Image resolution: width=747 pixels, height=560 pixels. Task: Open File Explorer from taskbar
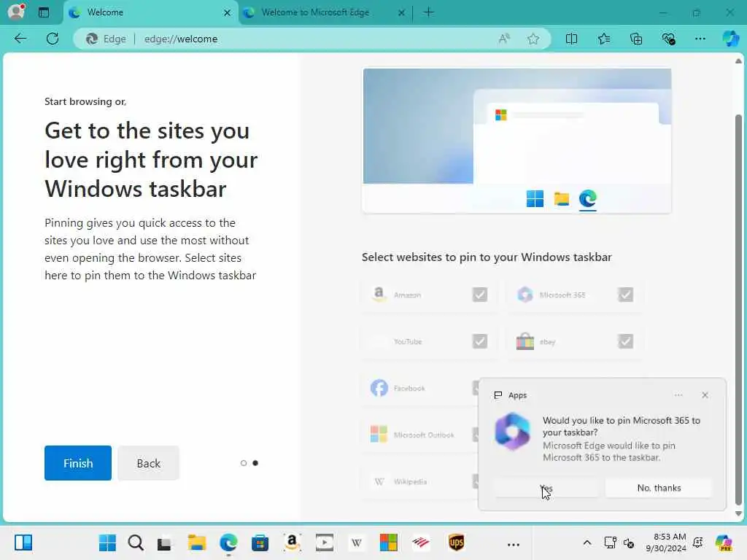[196, 542]
